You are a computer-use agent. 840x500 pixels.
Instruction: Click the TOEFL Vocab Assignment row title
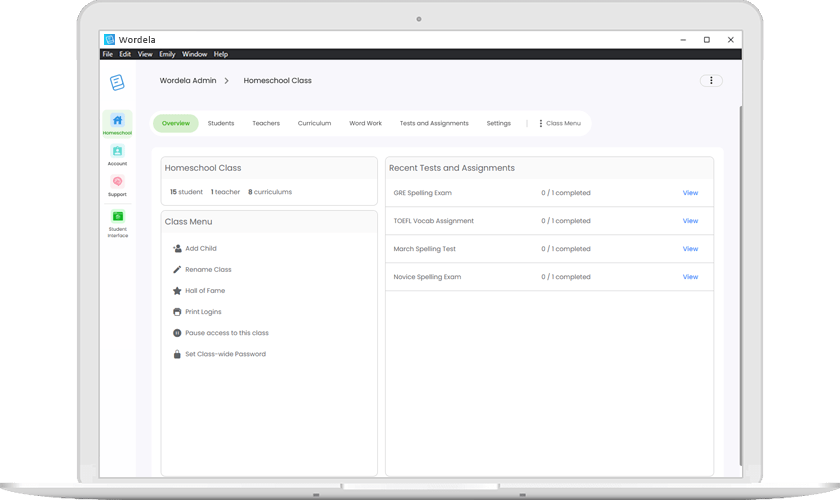click(433, 221)
